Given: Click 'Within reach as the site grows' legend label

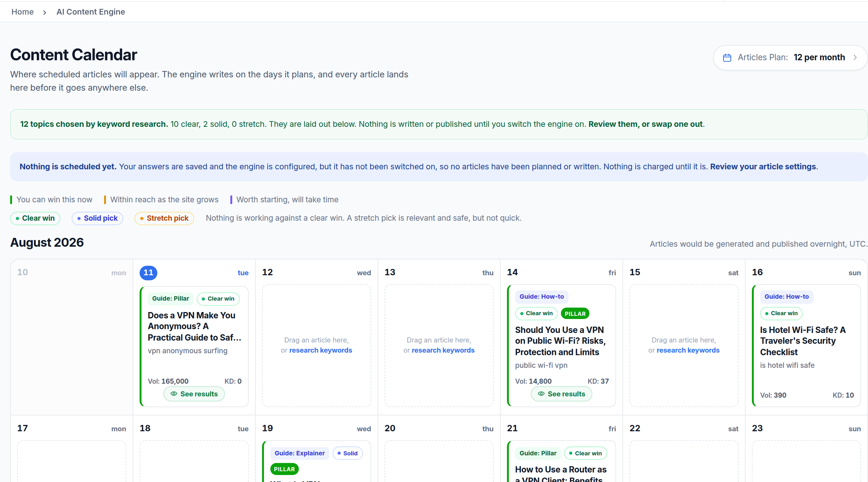Looking at the screenshot, I should tap(164, 200).
